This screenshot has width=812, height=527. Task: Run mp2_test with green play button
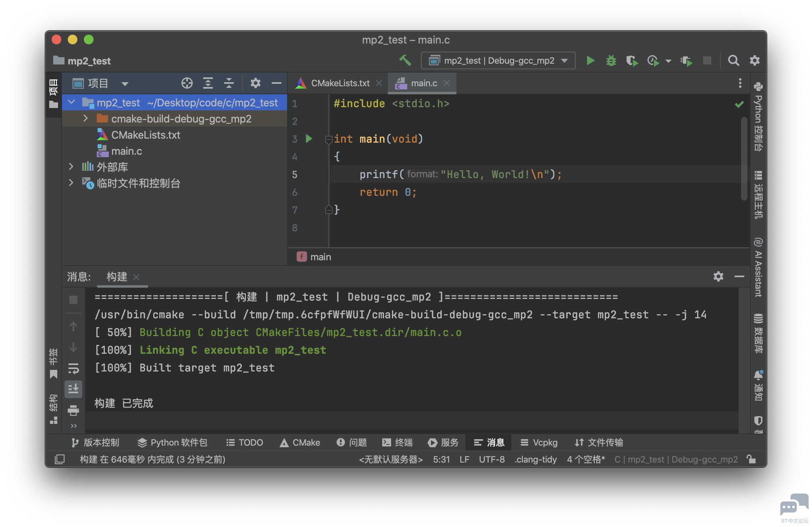coord(591,60)
